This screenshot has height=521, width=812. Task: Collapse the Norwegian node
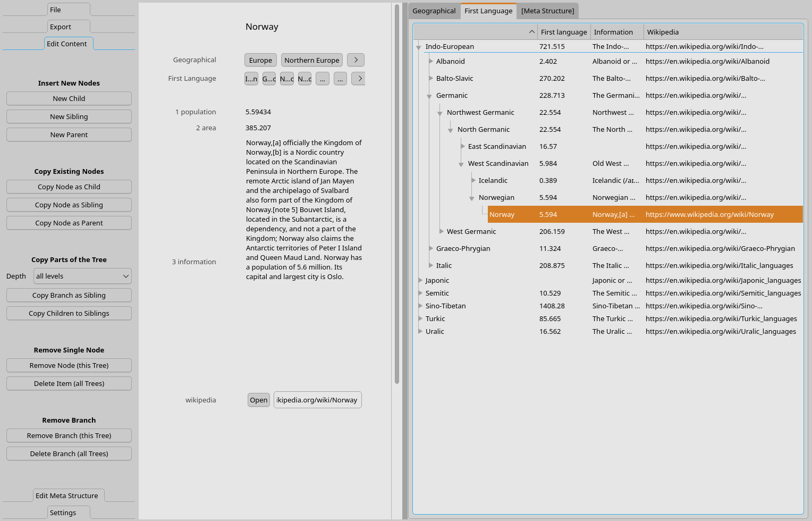[x=471, y=198]
